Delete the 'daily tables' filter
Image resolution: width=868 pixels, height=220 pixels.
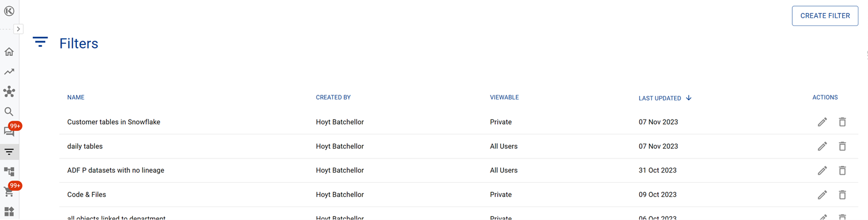click(x=842, y=146)
